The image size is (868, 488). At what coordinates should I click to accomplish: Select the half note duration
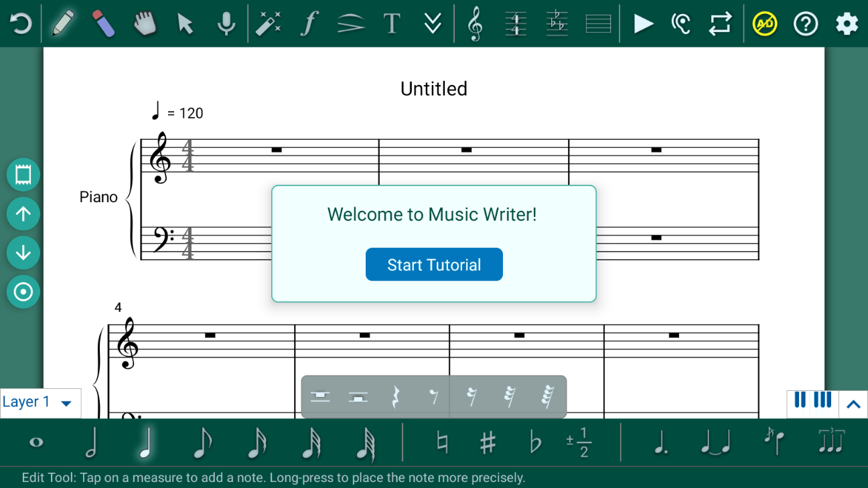[x=92, y=442]
